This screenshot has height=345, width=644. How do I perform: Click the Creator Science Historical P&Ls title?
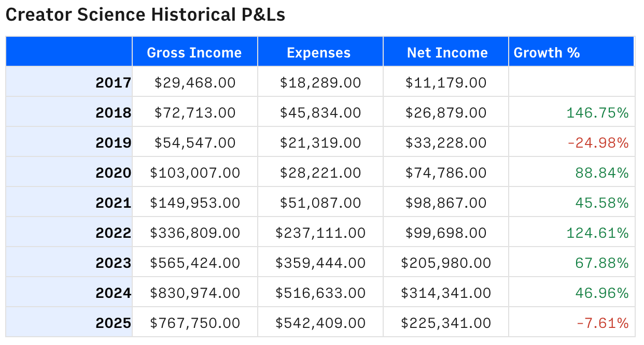coord(145,15)
